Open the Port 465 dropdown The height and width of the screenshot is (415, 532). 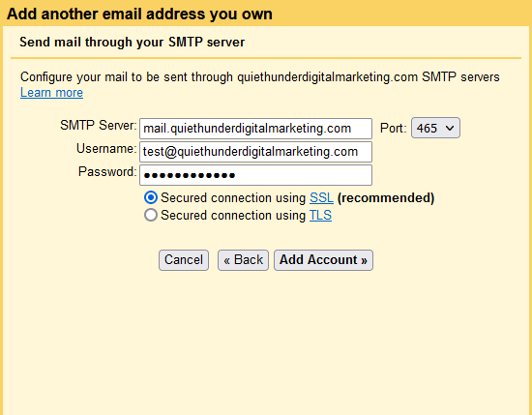click(x=435, y=128)
